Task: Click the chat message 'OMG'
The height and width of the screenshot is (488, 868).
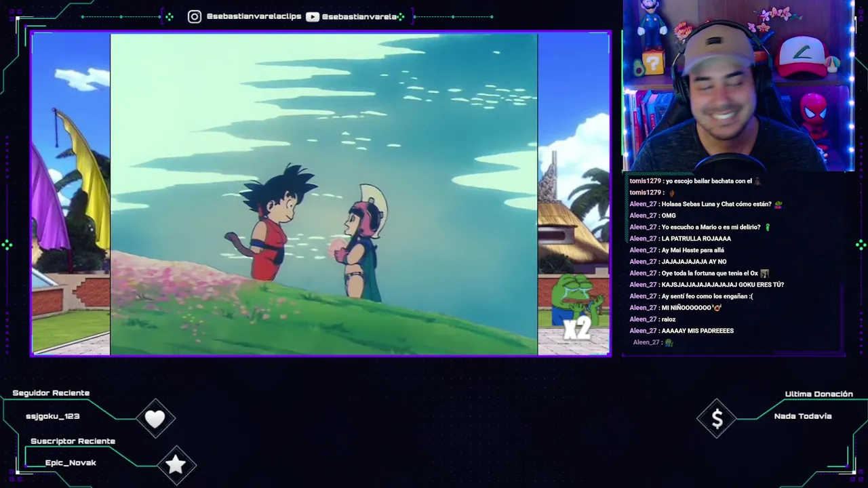Action: (x=669, y=216)
